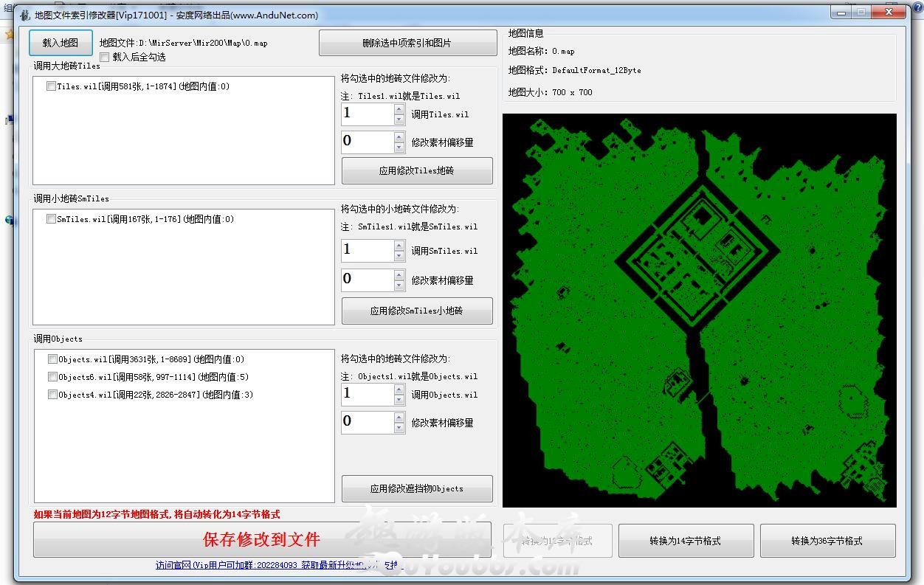924x585 pixels.
Task: Decrease the 调用Objects.wil spinner value
Action: click(399, 400)
